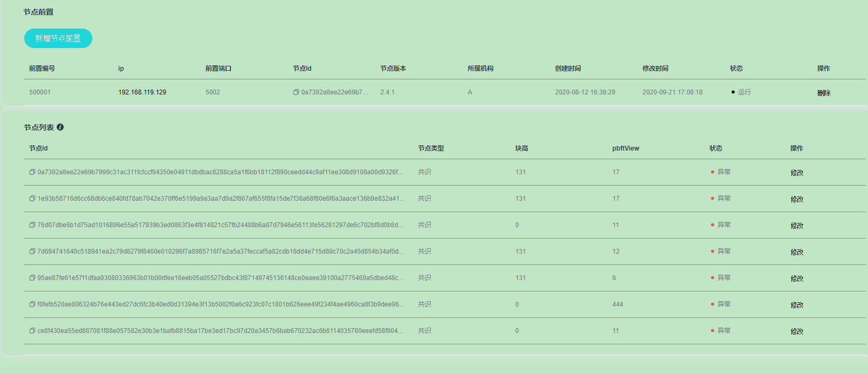The image size is (868, 374).
Task: Copy node ID starting with f0fefb52
Action: [x=32, y=304]
